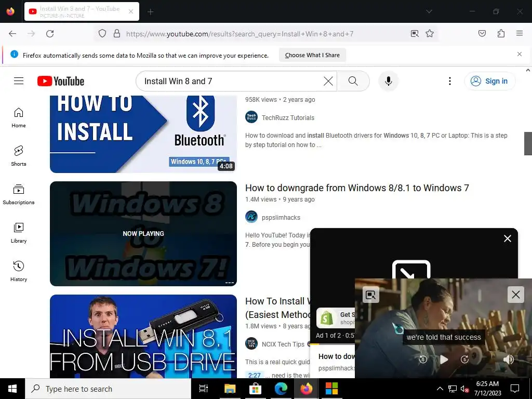This screenshot has height=399, width=532.
Task: Open the NCIX Tech Tips channel
Action: 283,344
